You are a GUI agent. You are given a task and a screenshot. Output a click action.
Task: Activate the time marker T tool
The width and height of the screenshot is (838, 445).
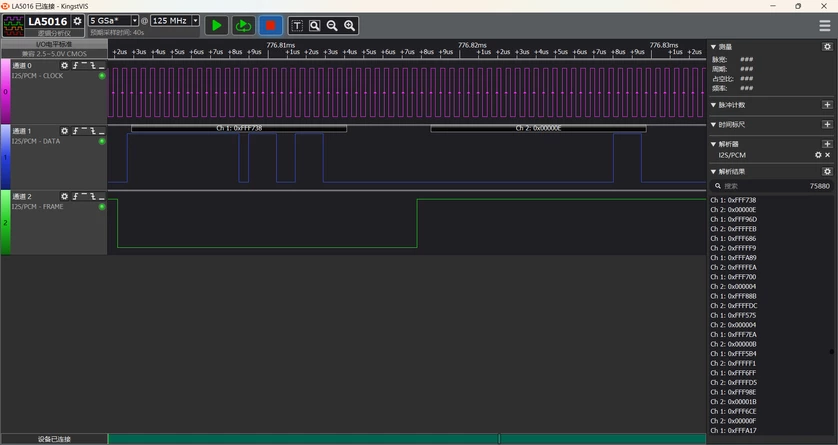(297, 26)
